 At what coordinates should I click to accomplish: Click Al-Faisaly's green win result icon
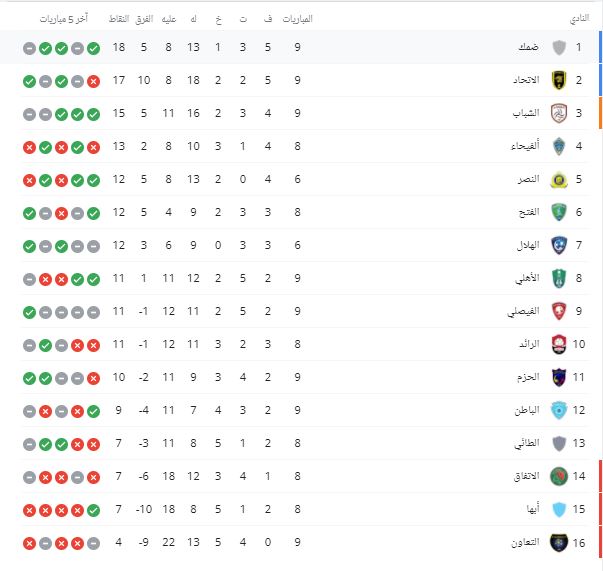29,313
